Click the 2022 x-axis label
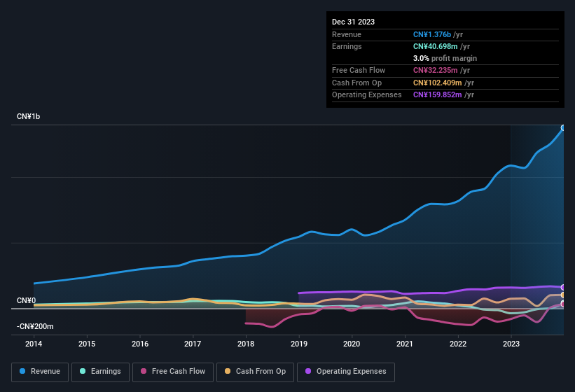 pyautogui.click(x=458, y=344)
